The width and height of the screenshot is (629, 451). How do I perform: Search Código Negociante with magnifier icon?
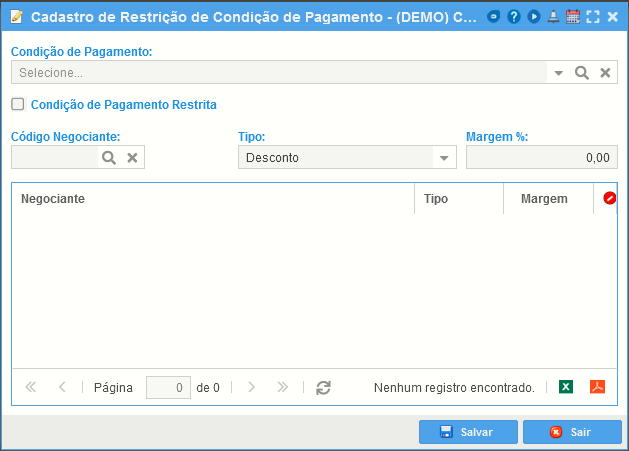coord(109,158)
